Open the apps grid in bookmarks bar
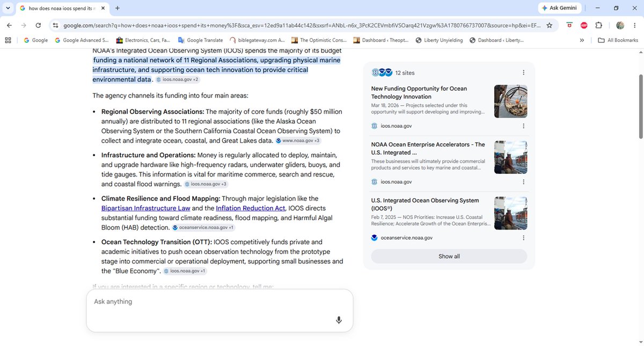 click(x=8, y=40)
